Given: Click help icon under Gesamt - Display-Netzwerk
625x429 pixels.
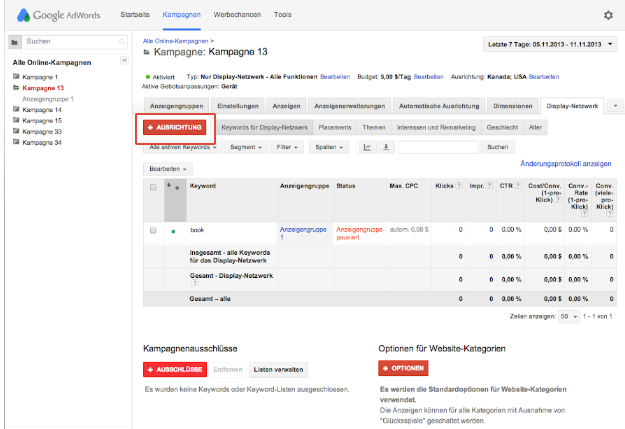Looking at the screenshot, I should pos(195,283).
